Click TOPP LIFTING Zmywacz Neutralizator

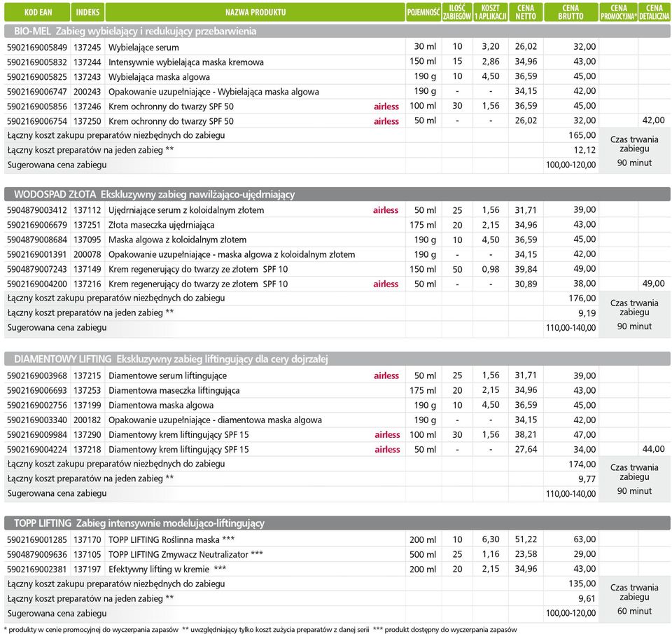coord(185,555)
